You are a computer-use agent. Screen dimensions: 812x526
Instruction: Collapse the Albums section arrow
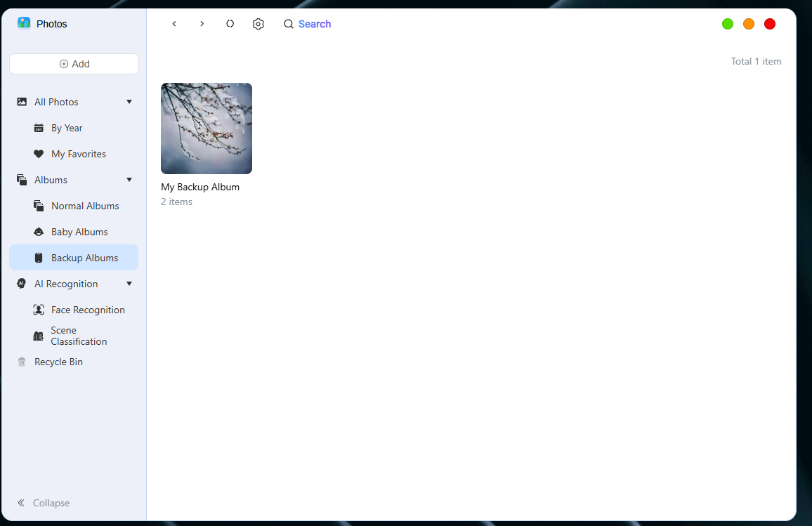129,180
